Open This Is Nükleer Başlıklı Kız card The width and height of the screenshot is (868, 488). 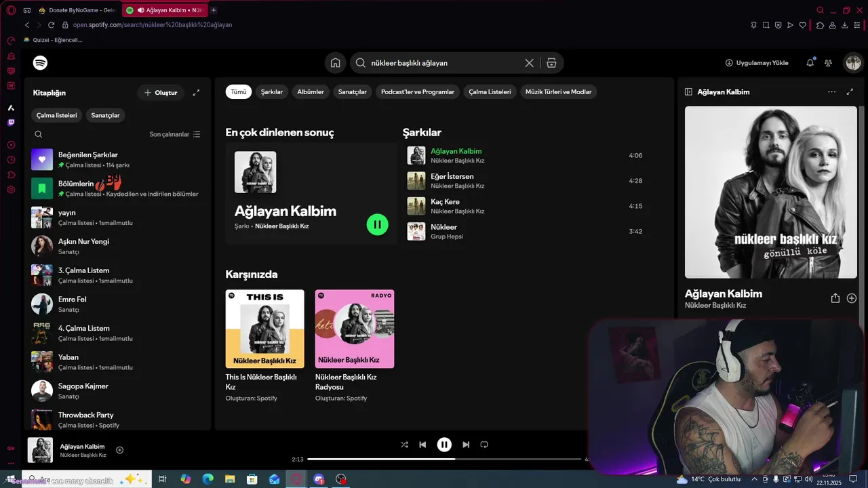265,346
